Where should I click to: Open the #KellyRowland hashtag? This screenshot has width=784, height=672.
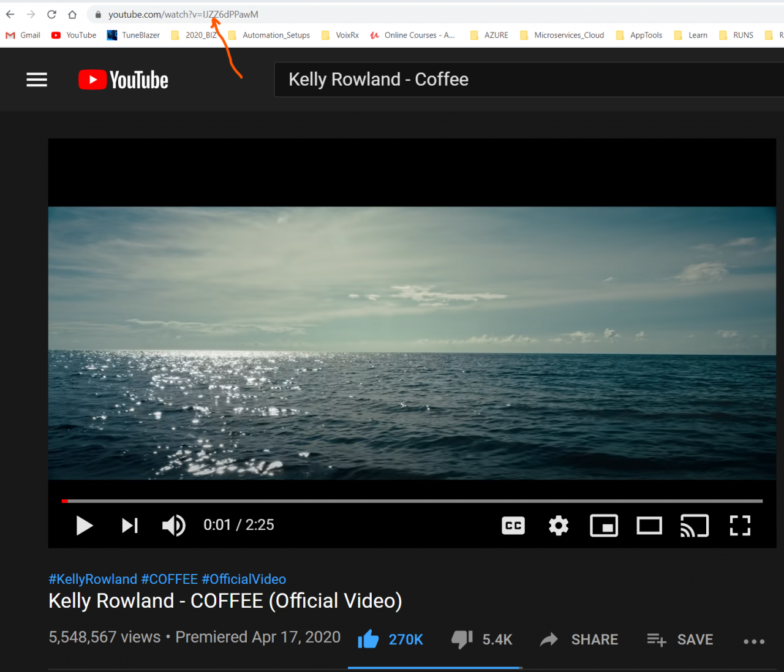pos(93,579)
